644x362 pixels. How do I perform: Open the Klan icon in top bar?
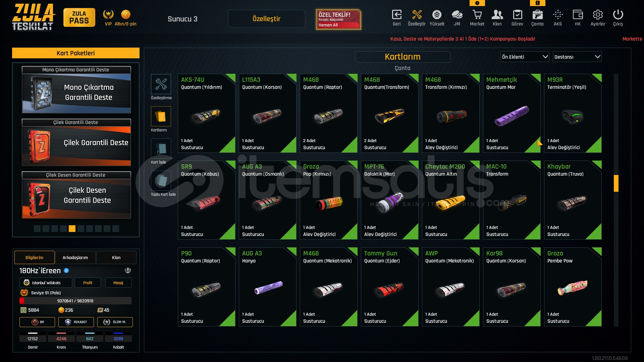click(x=497, y=15)
